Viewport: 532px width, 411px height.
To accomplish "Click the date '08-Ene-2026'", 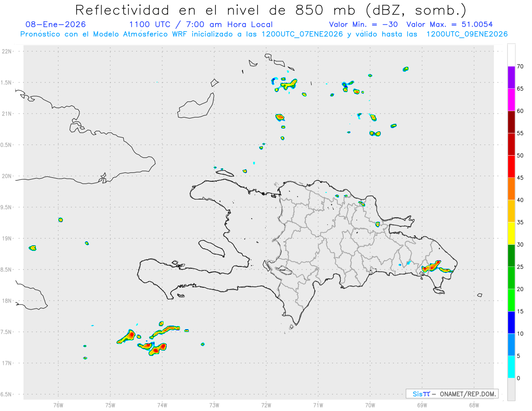I will [x=56, y=24].
